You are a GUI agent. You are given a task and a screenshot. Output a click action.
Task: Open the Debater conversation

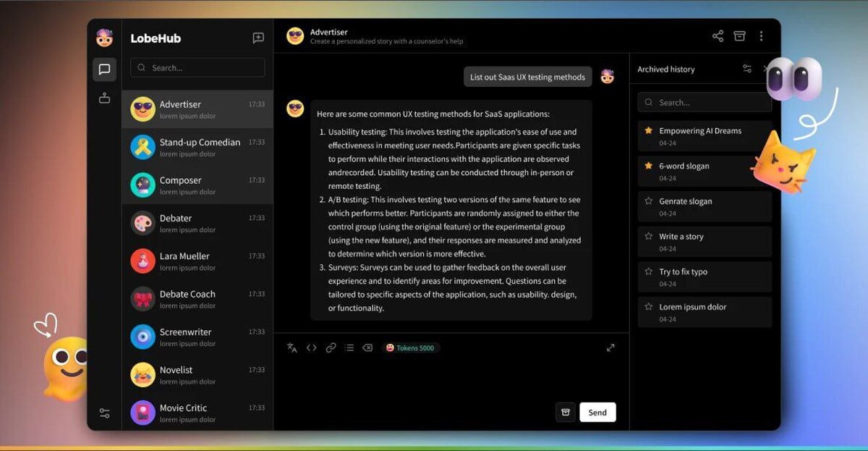197,223
